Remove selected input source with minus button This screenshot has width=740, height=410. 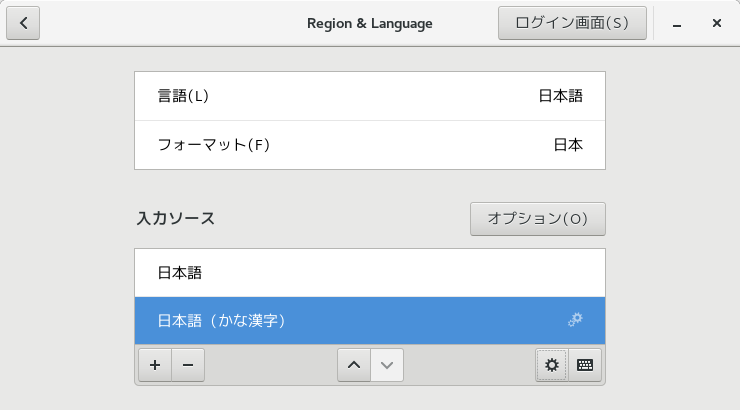(x=188, y=365)
